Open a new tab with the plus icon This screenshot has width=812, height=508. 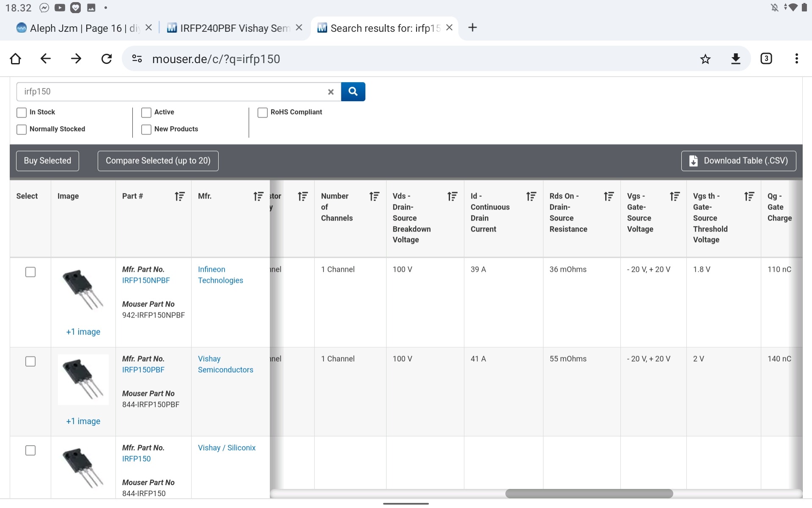coord(473,28)
